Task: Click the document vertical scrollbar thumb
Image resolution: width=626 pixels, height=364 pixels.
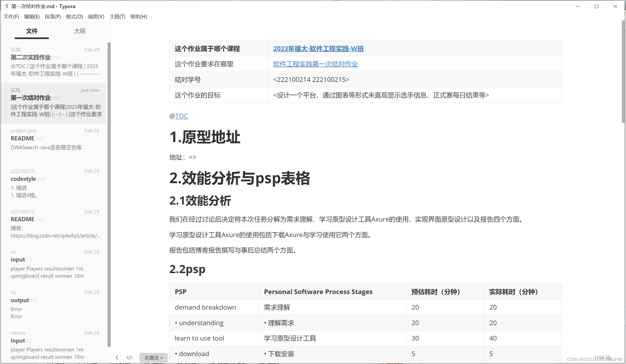Action: click(x=623, y=72)
